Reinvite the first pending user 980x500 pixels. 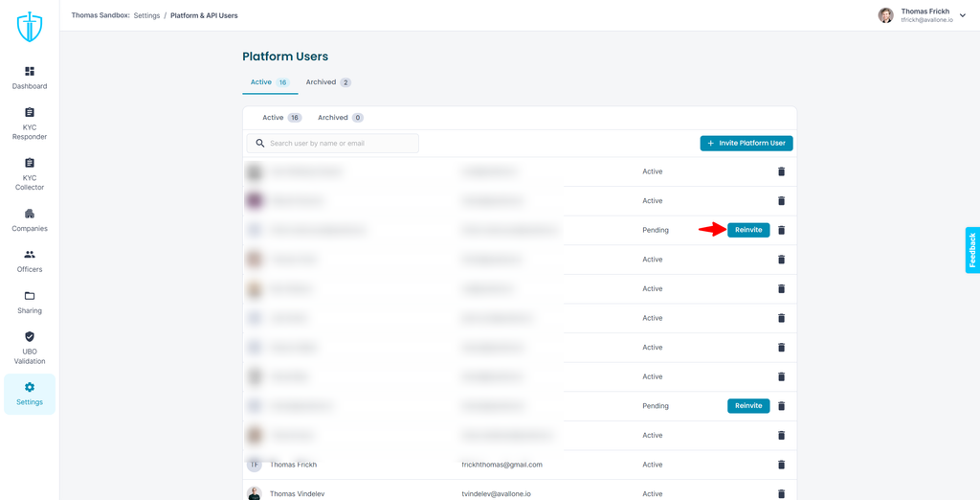(x=748, y=230)
